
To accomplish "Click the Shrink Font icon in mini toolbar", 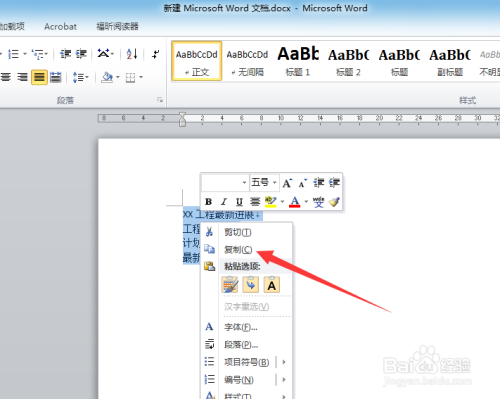I will click(x=303, y=183).
